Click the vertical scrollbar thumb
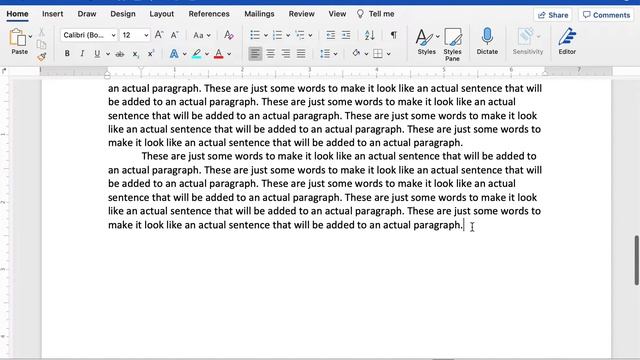This screenshot has width=640, height=360. click(636, 260)
